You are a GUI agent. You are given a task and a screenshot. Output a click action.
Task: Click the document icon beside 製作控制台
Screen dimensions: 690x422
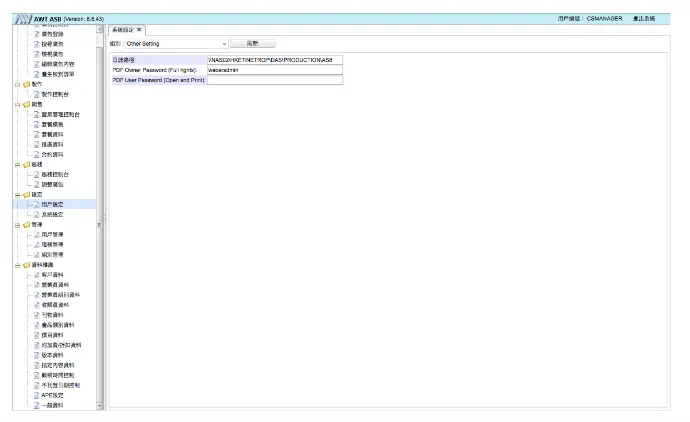(x=36, y=94)
